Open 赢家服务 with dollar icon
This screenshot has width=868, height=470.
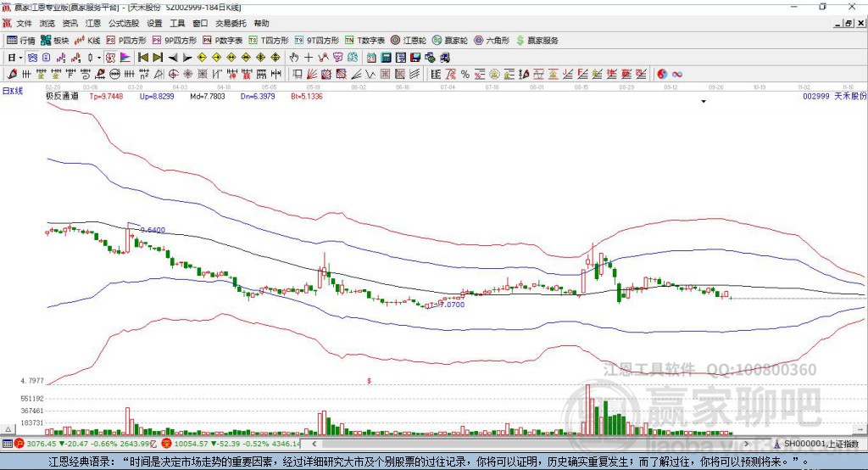pos(537,41)
